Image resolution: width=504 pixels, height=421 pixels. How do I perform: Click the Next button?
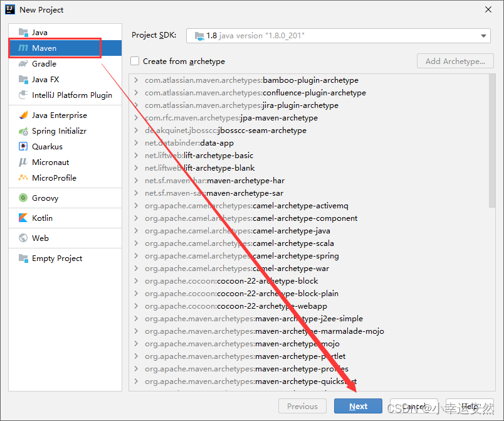click(x=358, y=406)
